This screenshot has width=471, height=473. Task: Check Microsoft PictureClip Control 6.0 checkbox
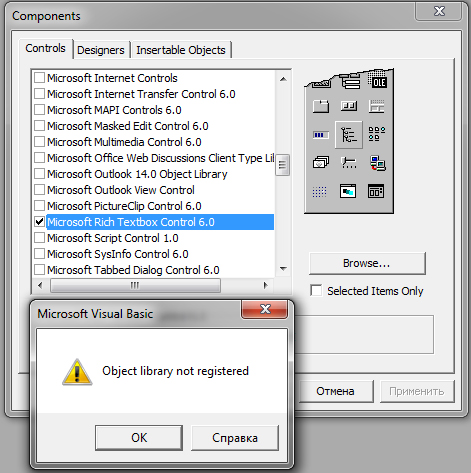40,206
